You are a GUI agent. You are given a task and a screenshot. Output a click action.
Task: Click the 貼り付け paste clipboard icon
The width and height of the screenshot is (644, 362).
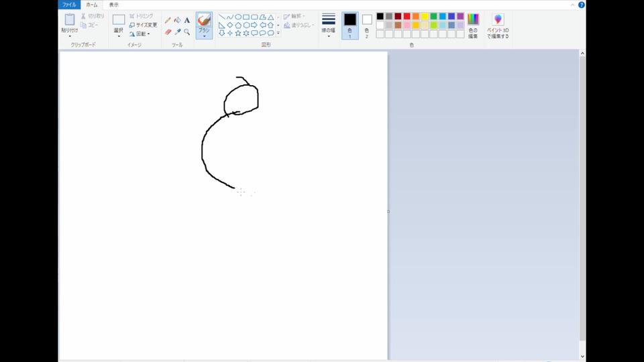click(70, 19)
